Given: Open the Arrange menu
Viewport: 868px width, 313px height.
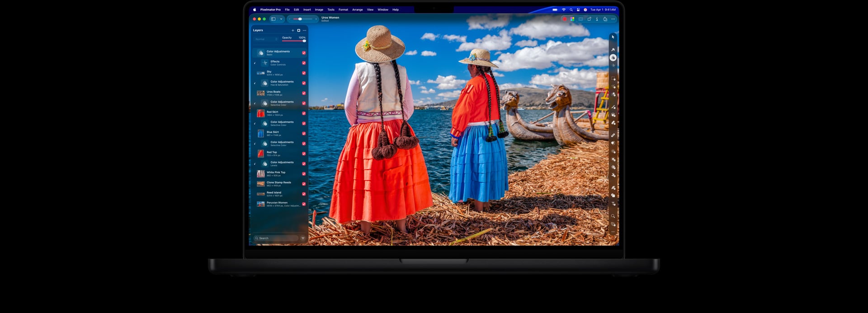Looking at the screenshot, I should [x=357, y=9].
